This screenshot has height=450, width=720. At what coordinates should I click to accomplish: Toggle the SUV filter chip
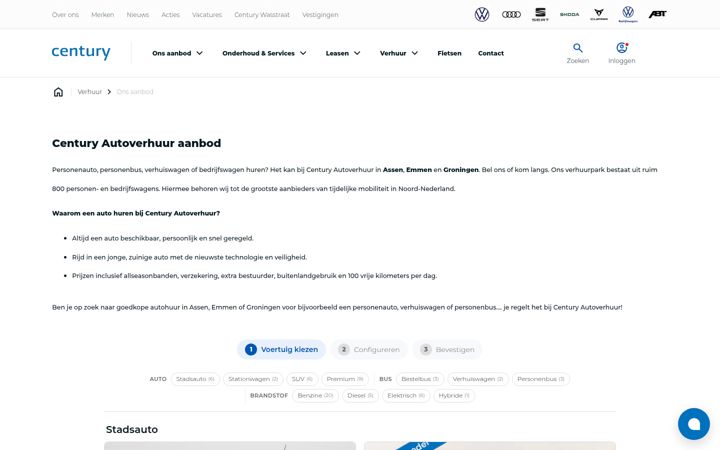coord(302,379)
